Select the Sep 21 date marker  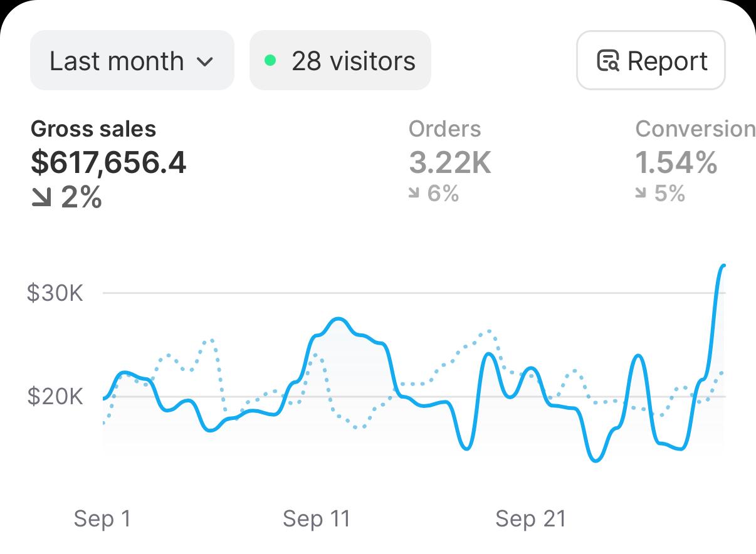(x=530, y=519)
